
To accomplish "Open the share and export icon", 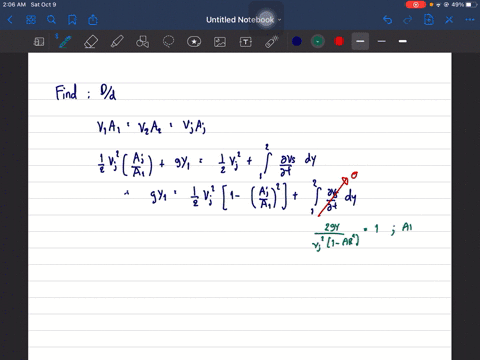I will [93, 20].
